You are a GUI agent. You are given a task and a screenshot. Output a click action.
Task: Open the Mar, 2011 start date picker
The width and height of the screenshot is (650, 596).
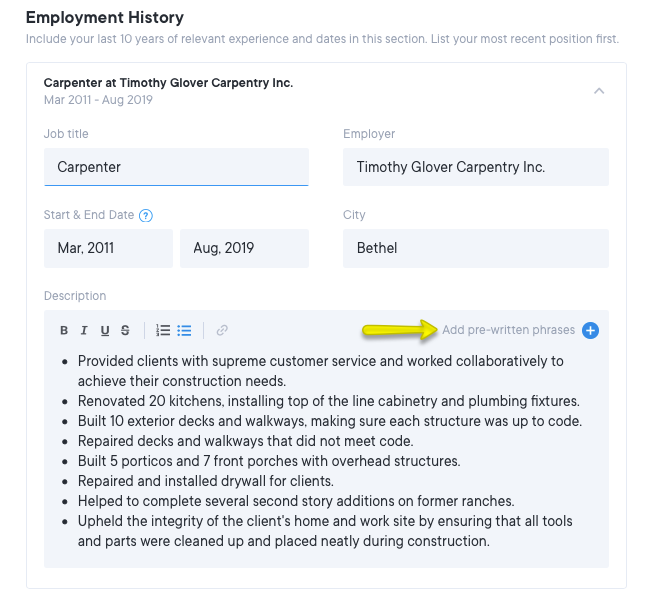click(108, 248)
